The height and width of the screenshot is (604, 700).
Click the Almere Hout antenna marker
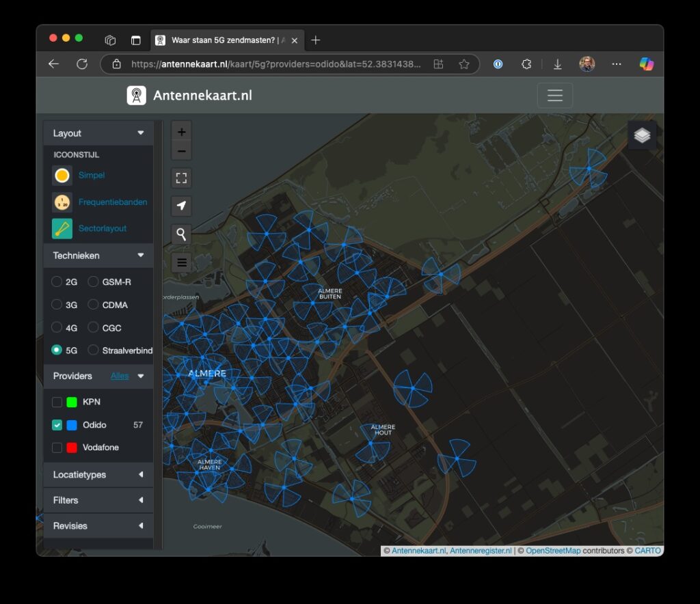371,443
